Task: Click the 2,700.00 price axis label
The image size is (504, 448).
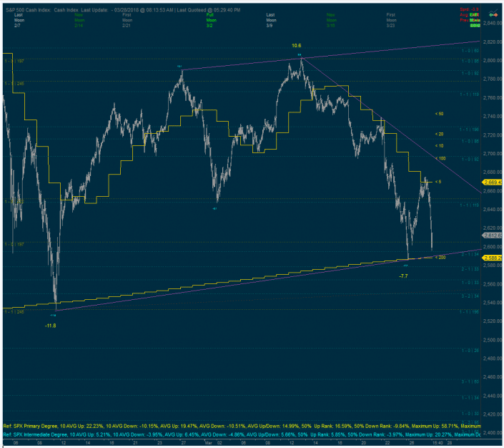Action: (493, 154)
